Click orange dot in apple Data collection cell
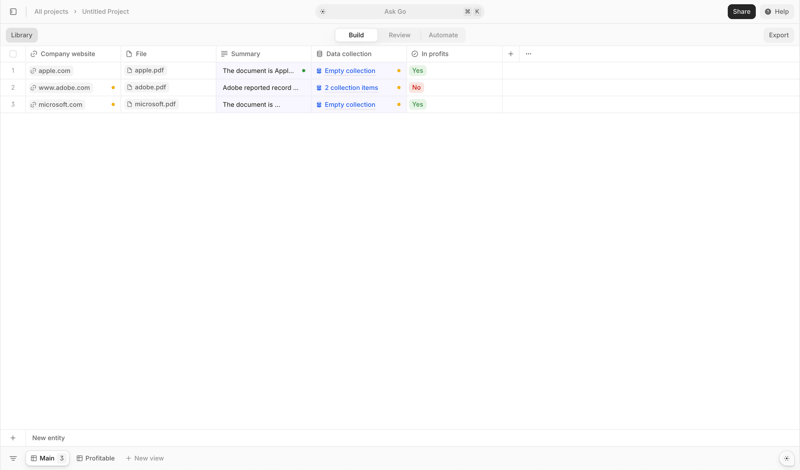Screen dimensions: 800x470 [399, 71]
